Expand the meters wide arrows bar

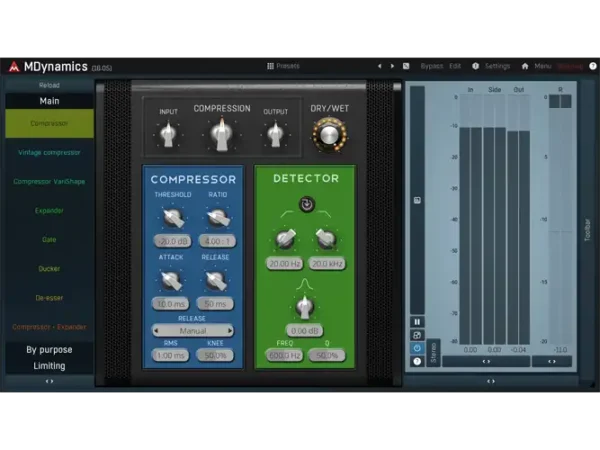point(486,361)
